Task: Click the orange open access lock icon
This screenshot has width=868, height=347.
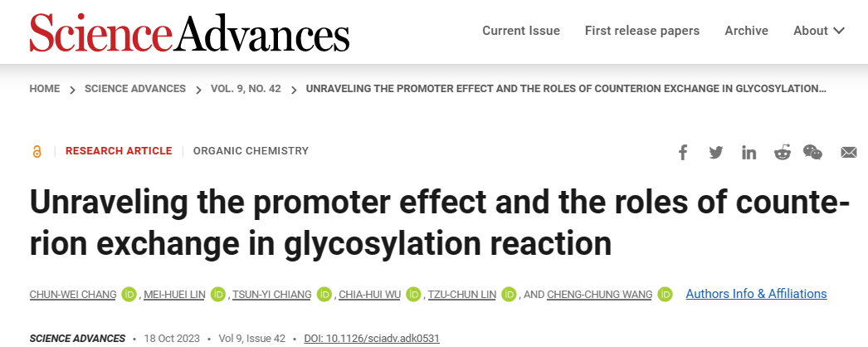Action: 37,151
